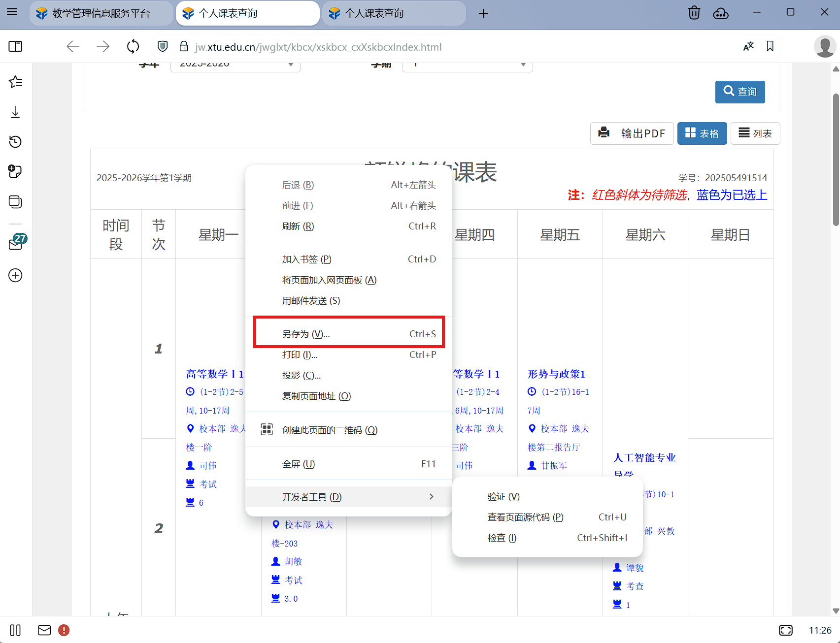Open the mail icon with 27 badge
Image resolution: width=840 pixels, height=643 pixels.
click(x=16, y=243)
